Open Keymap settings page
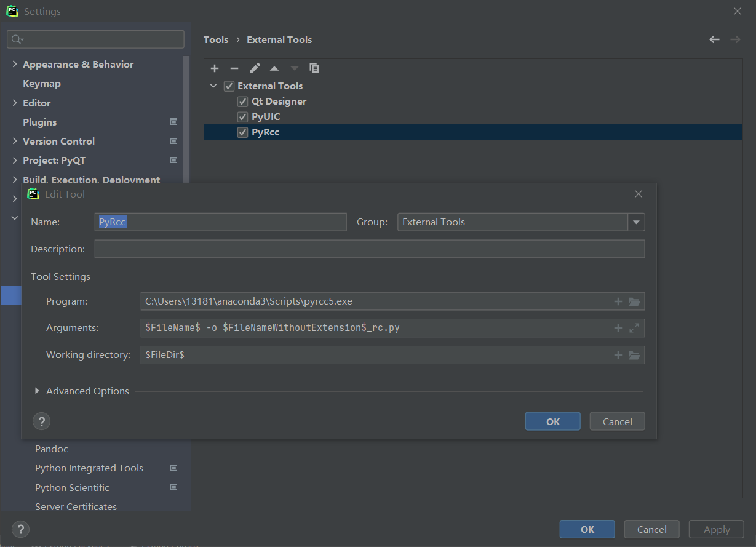The image size is (756, 547). [x=42, y=83]
